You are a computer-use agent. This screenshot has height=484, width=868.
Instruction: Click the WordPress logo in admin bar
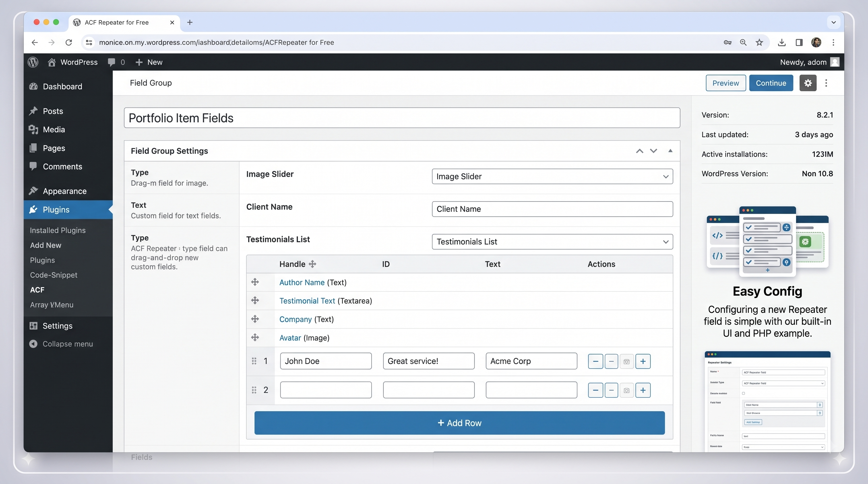click(x=33, y=62)
